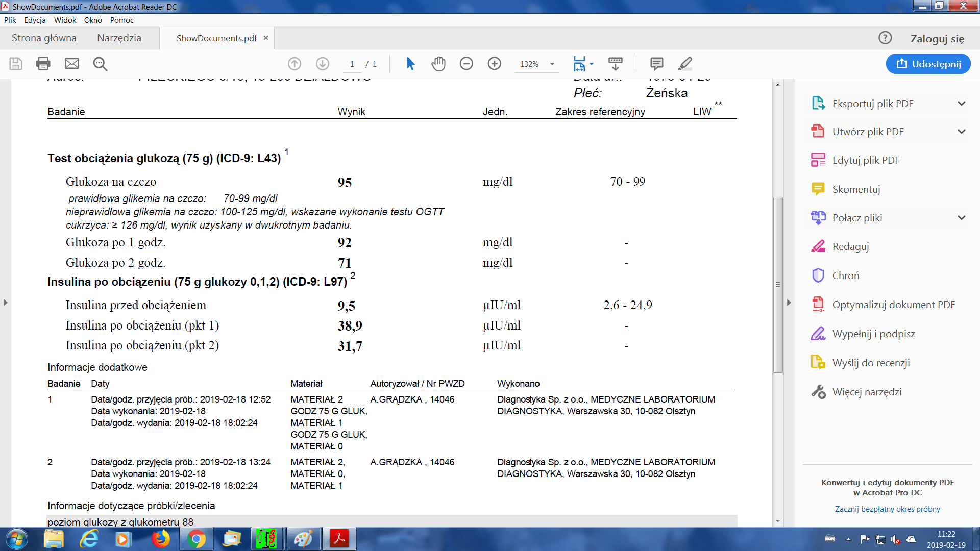980x551 pixels.
Task: Click the Zoom out minus icon
Action: pos(466,64)
